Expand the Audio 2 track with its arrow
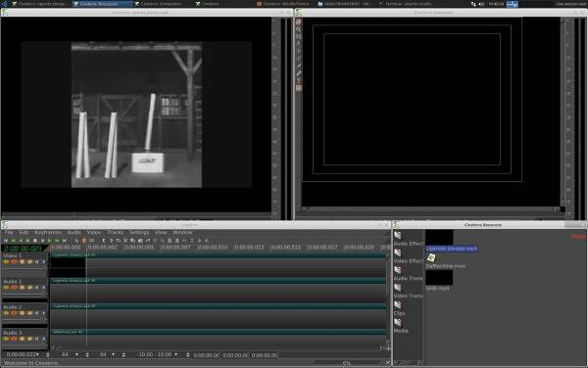 (44, 313)
